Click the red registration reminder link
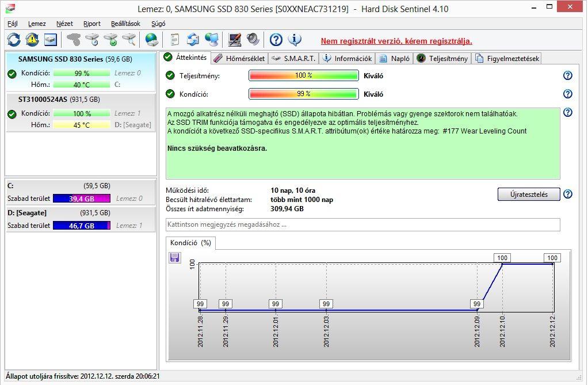 point(396,41)
